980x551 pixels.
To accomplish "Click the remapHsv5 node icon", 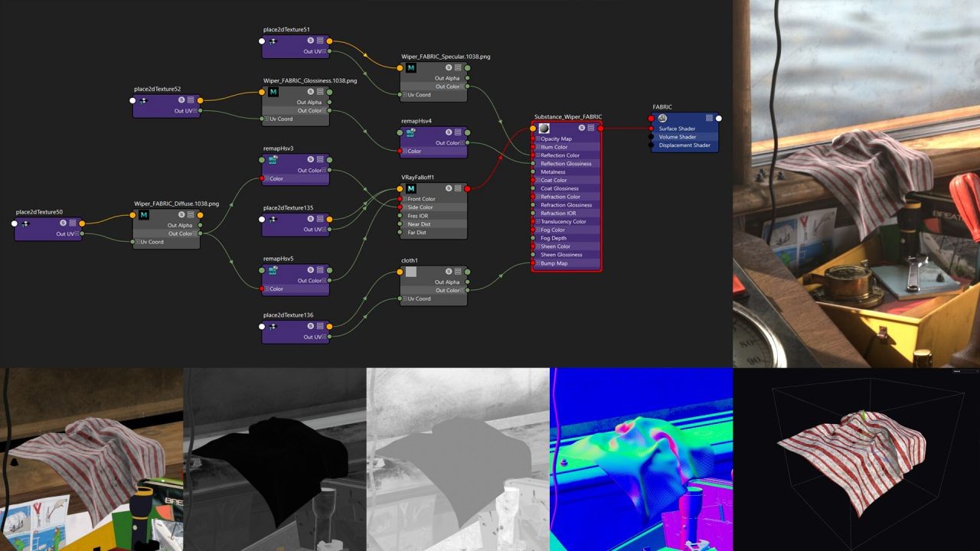I will [272, 270].
